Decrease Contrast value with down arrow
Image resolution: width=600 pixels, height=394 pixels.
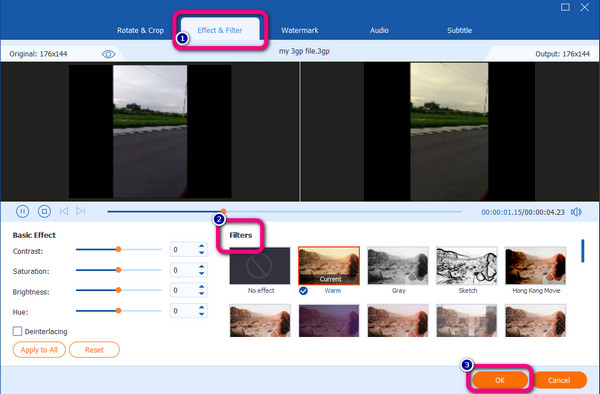[202, 253]
